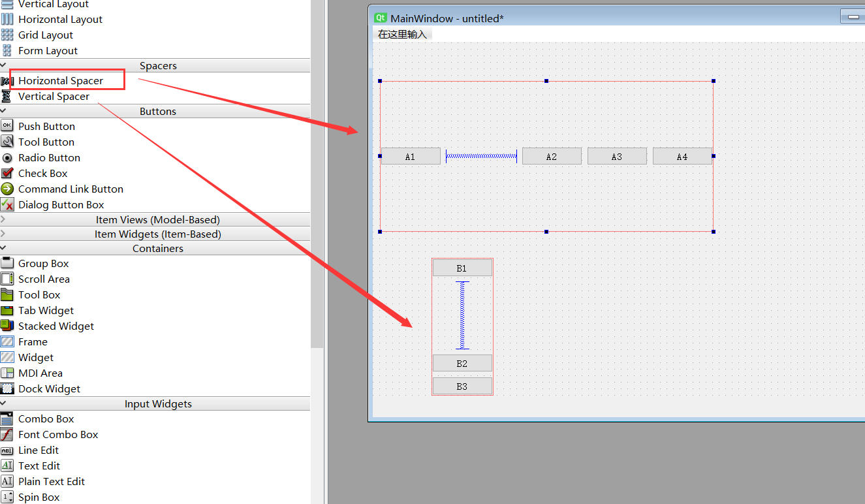Pick the Stacked Widget icon
Image resolution: width=865 pixels, height=504 pixels.
coord(7,326)
